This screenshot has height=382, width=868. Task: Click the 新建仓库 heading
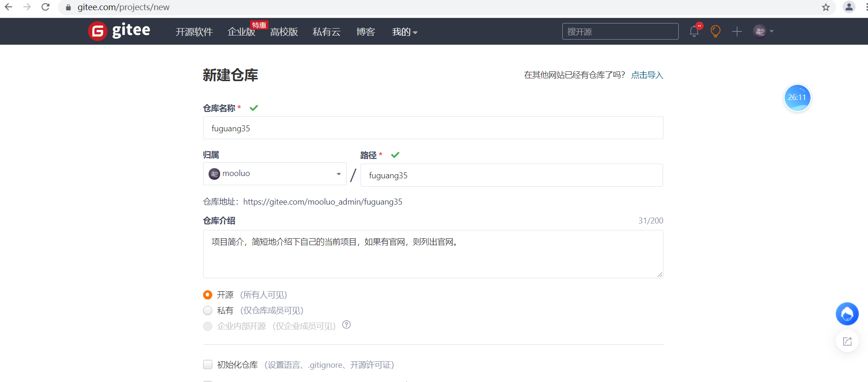[x=230, y=75]
